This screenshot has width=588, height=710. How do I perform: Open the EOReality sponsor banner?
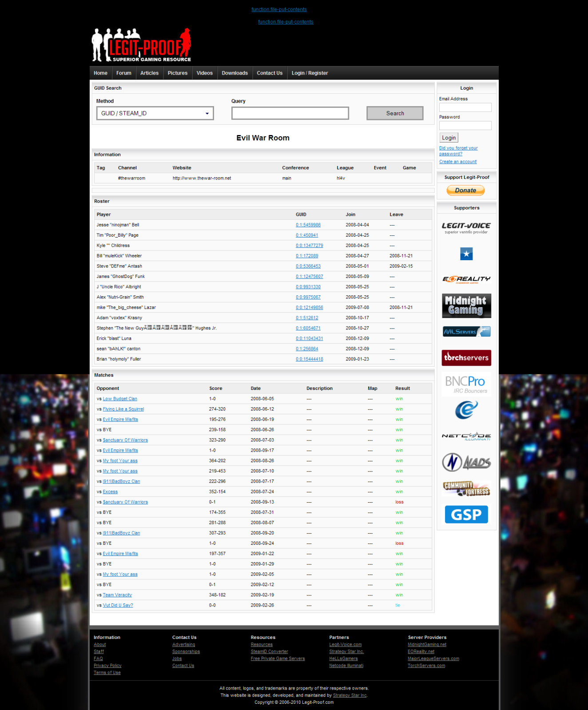click(466, 279)
